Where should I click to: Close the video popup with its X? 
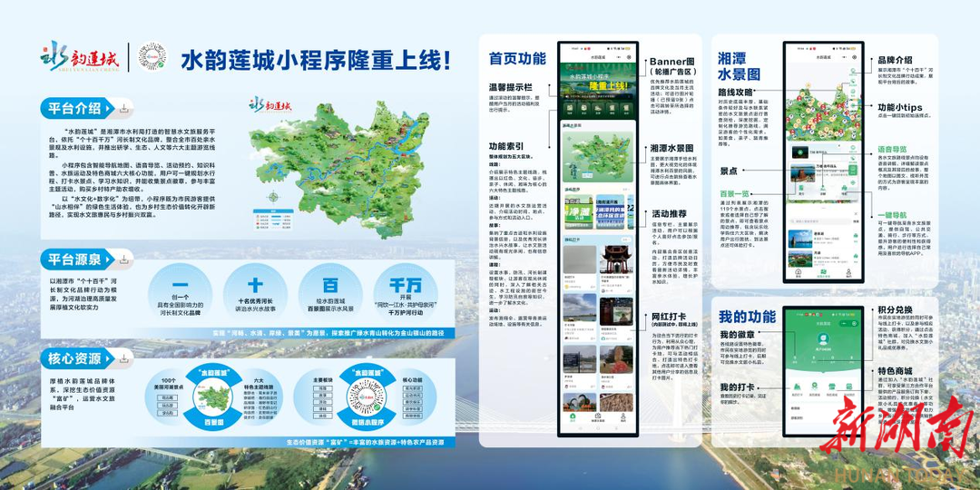coord(838,145)
